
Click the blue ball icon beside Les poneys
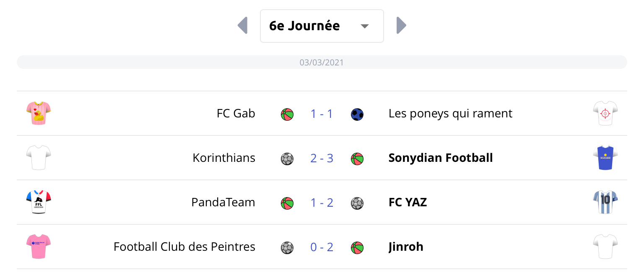pyautogui.click(x=357, y=114)
